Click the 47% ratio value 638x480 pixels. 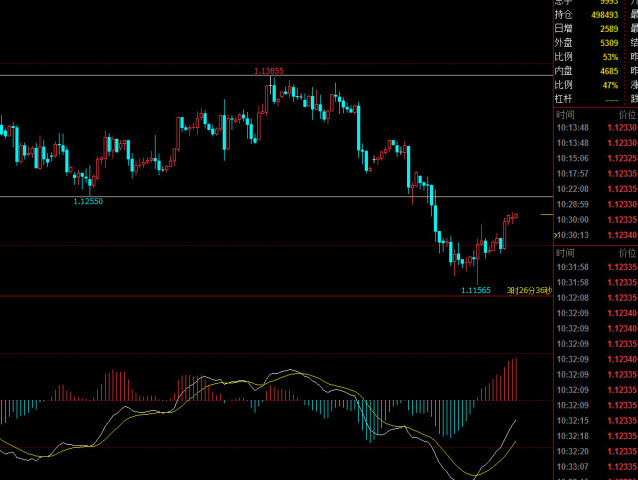point(611,85)
